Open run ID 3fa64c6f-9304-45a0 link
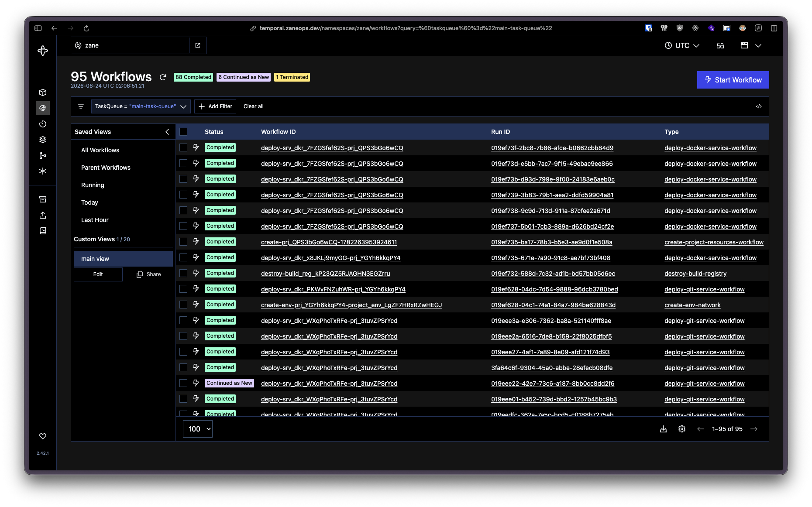Screen dimensions: 812x507 [551, 368]
